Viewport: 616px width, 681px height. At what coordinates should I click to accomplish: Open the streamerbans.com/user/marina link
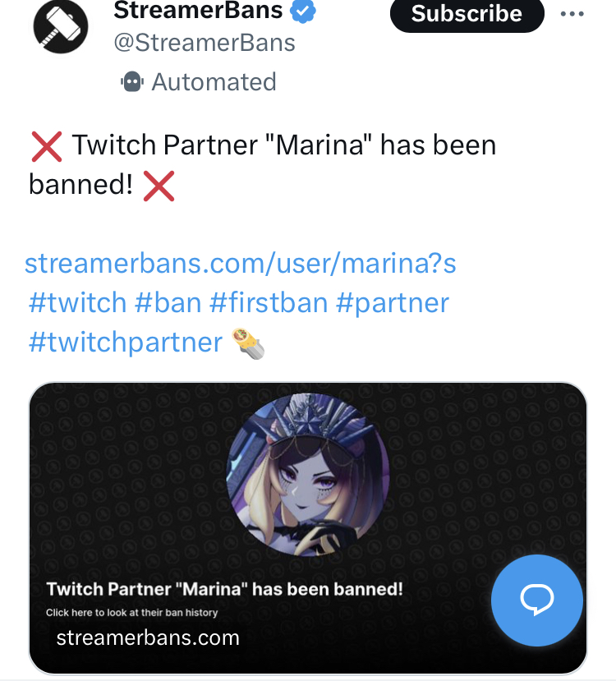pyautogui.click(x=241, y=264)
